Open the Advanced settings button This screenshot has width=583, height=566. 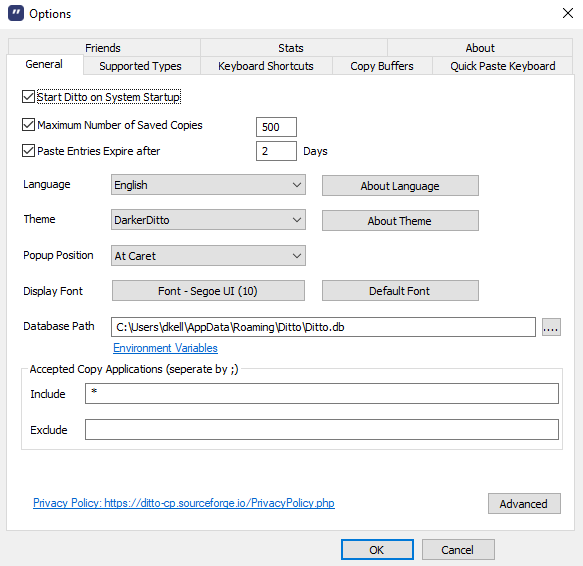tap(524, 504)
